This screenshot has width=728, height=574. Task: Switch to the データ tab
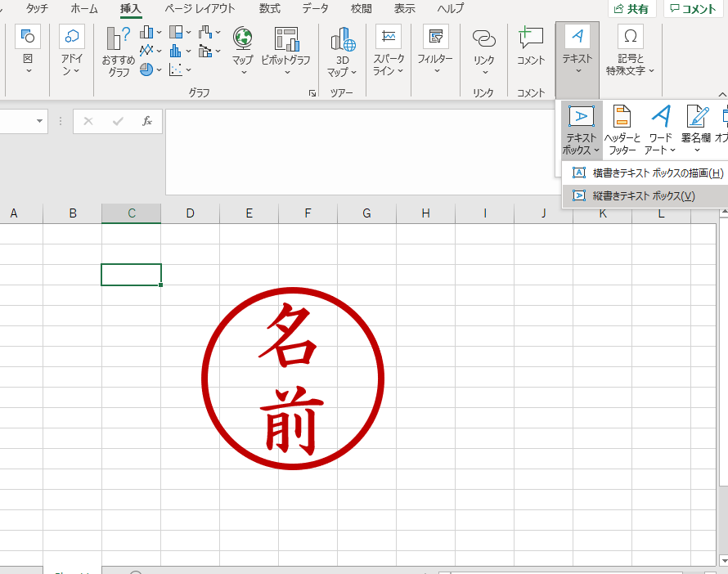click(315, 9)
